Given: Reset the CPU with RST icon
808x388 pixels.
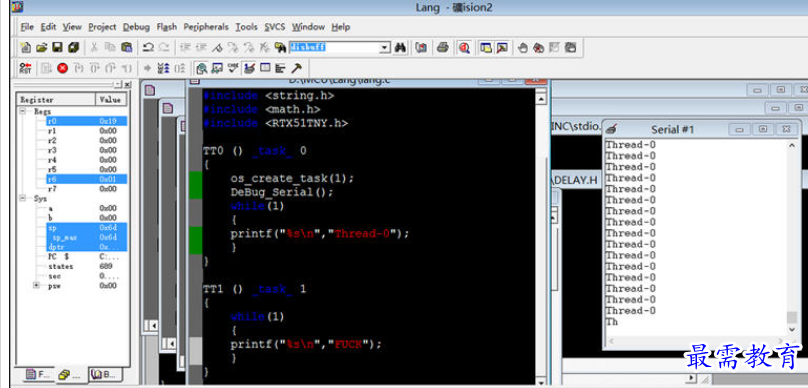Looking at the screenshot, I should coord(25,68).
